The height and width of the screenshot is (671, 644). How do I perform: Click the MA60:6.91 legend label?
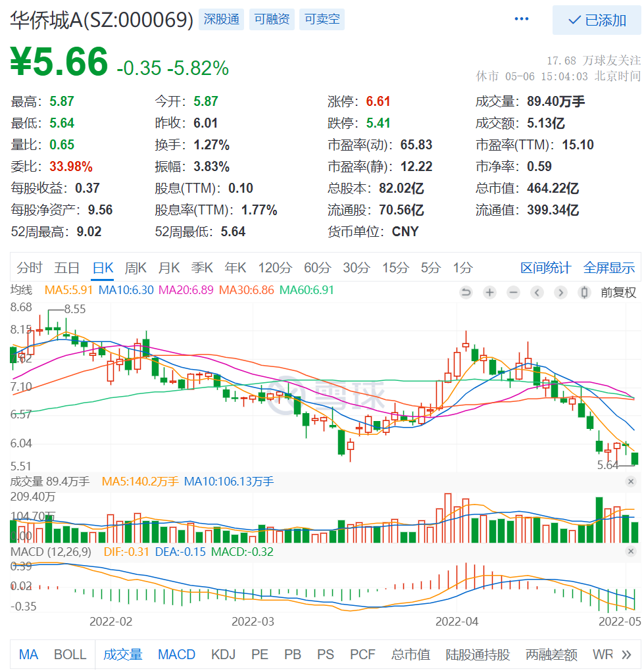(307, 290)
